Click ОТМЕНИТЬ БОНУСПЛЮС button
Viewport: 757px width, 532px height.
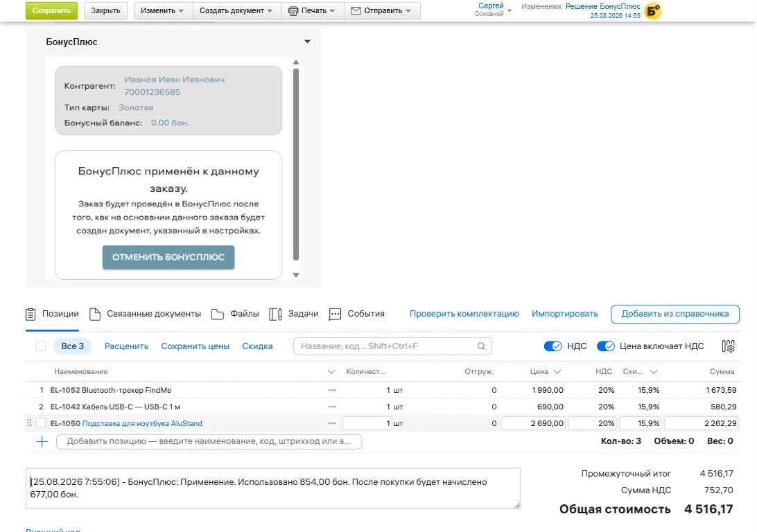click(x=168, y=257)
